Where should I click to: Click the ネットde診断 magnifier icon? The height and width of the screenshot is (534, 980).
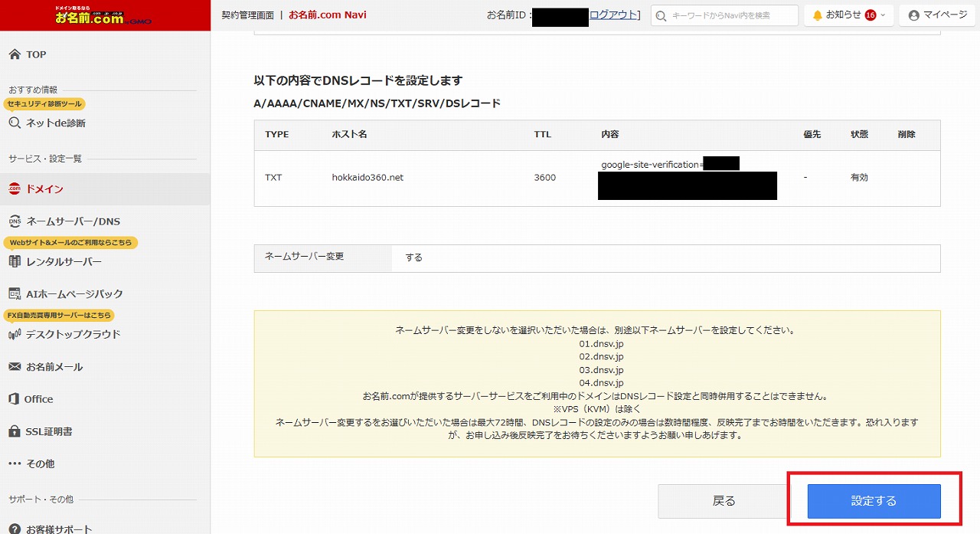[15, 123]
